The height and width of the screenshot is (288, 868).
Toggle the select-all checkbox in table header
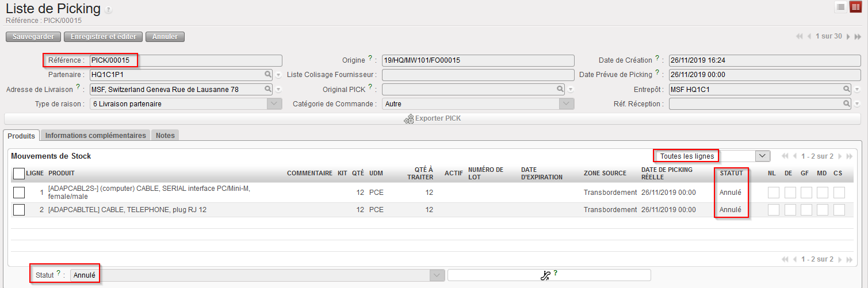tap(19, 173)
